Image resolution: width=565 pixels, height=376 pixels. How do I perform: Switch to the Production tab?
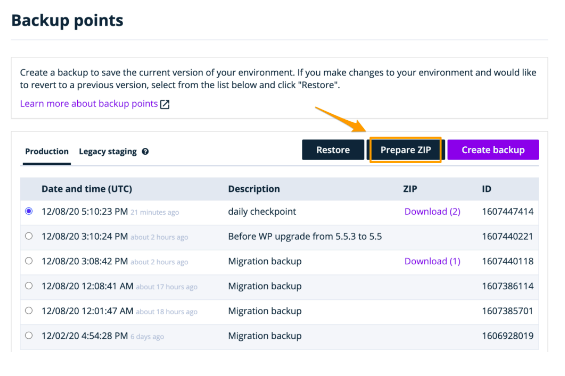tap(47, 151)
